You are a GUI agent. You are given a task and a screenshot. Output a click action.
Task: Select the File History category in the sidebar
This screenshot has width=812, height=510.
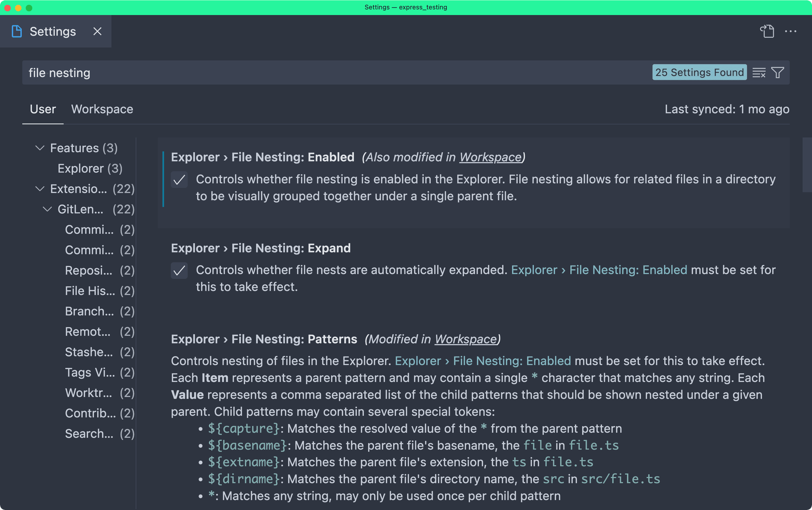(x=90, y=290)
